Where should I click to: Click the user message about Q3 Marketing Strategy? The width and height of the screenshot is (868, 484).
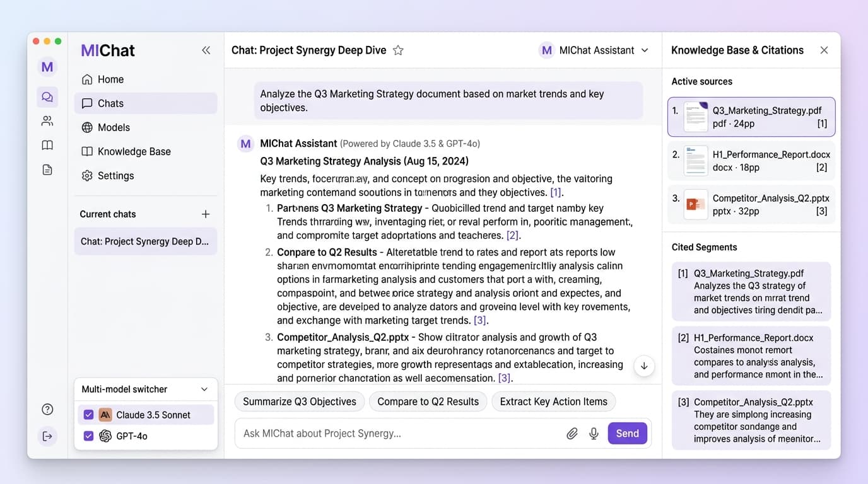pos(449,101)
